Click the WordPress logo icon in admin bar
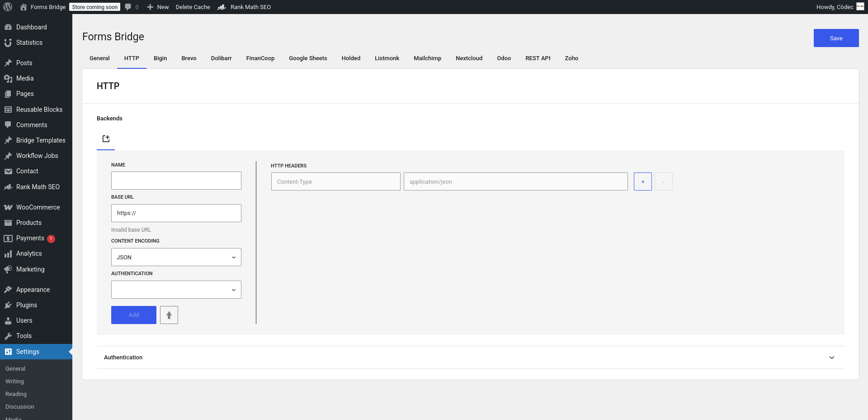Screen dimensions: 868x420 click(x=8, y=7)
